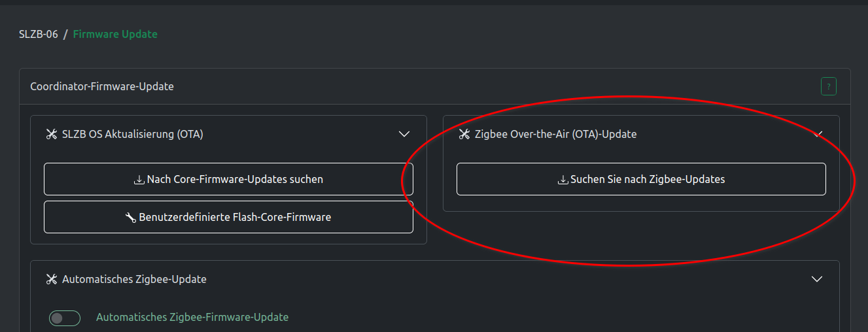Click SLZB OS Aktualisierung (OTA) title text

coord(133,135)
